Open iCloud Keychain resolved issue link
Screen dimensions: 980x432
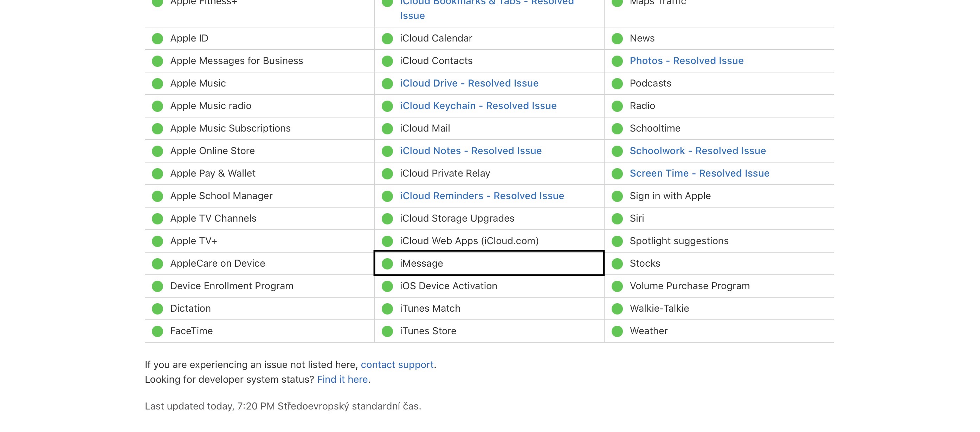coord(478,106)
